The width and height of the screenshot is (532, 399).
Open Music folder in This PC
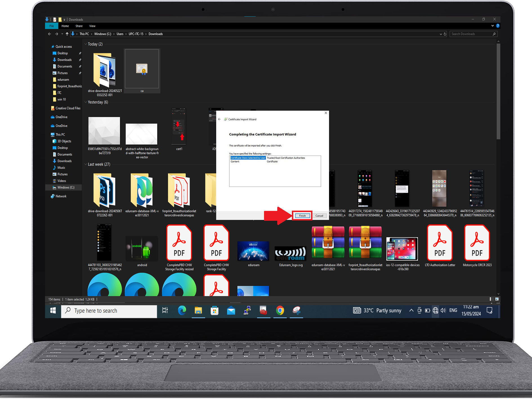pos(61,168)
